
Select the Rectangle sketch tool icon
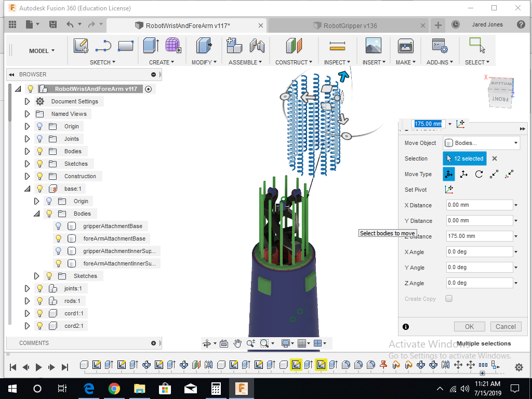tap(126, 46)
